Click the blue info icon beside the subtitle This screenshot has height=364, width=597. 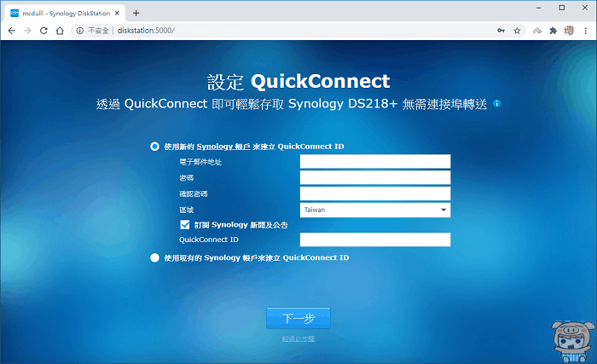(497, 103)
